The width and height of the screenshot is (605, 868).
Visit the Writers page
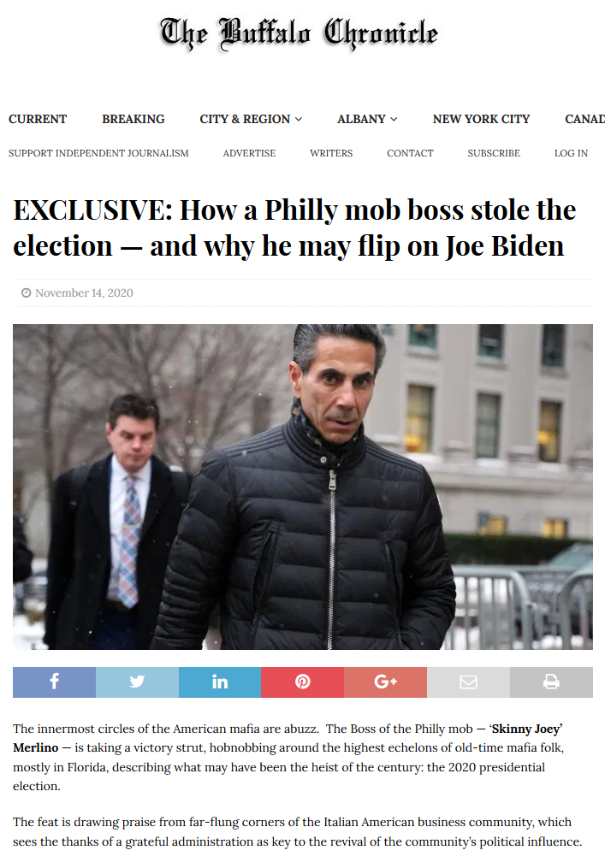coord(331,153)
